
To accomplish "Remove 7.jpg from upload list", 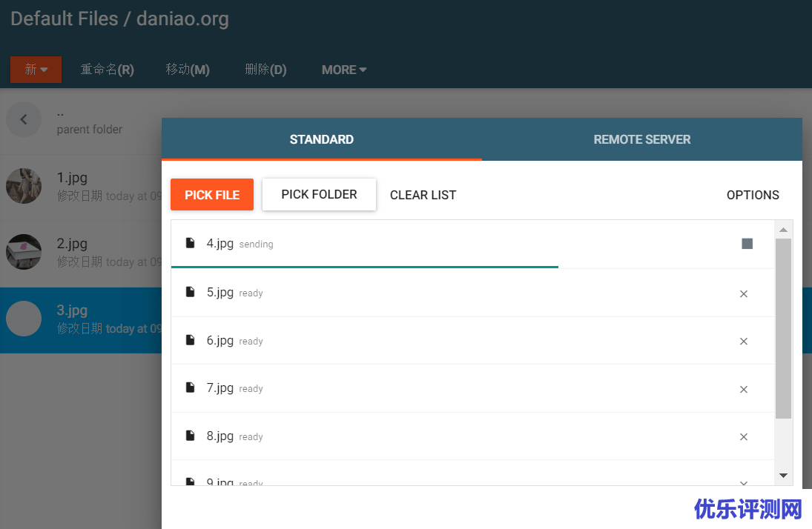I will pos(744,390).
